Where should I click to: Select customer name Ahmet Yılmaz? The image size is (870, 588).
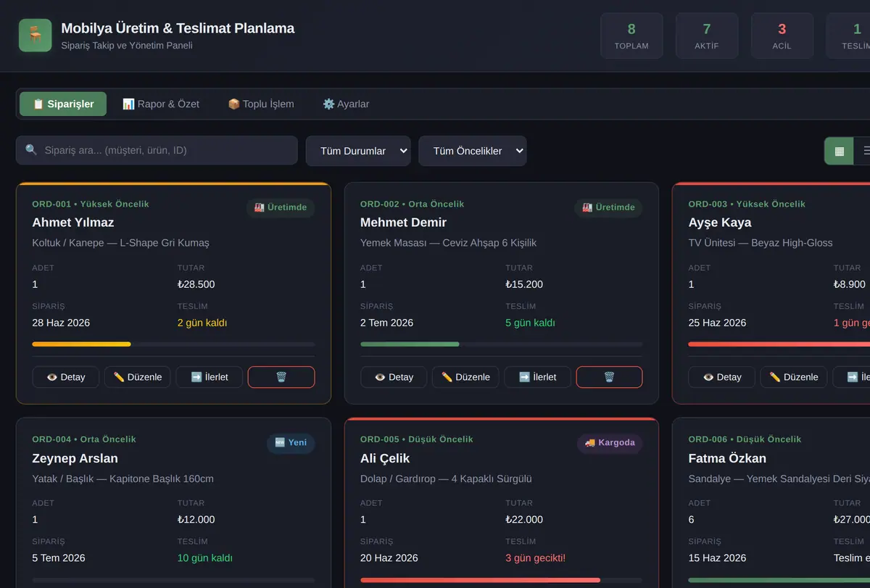click(73, 223)
